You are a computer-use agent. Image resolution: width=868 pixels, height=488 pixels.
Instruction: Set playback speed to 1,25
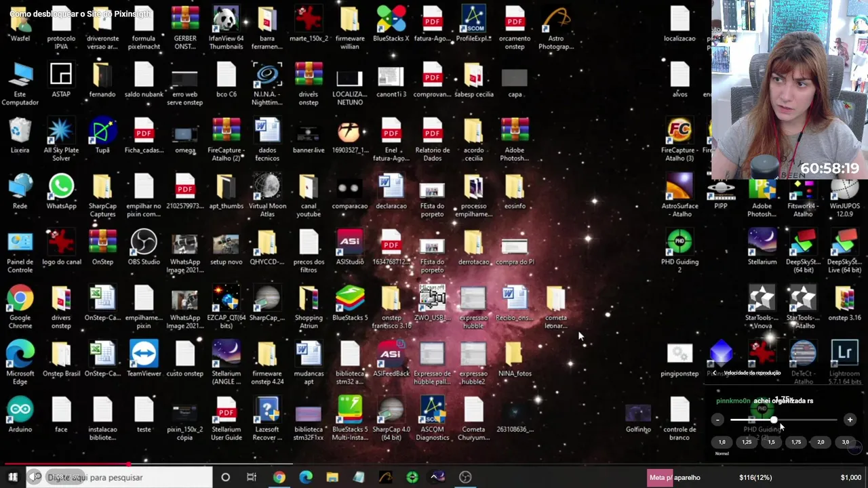click(x=747, y=442)
